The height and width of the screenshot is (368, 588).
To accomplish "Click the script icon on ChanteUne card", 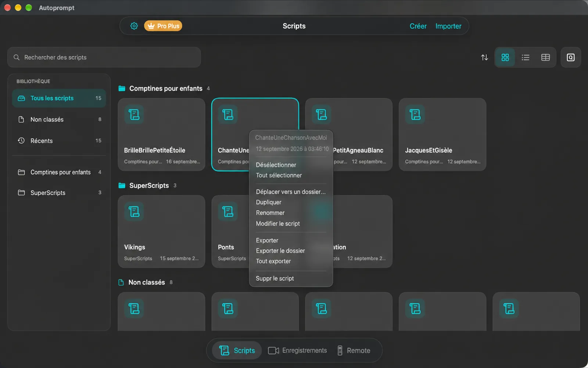I will tap(228, 114).
